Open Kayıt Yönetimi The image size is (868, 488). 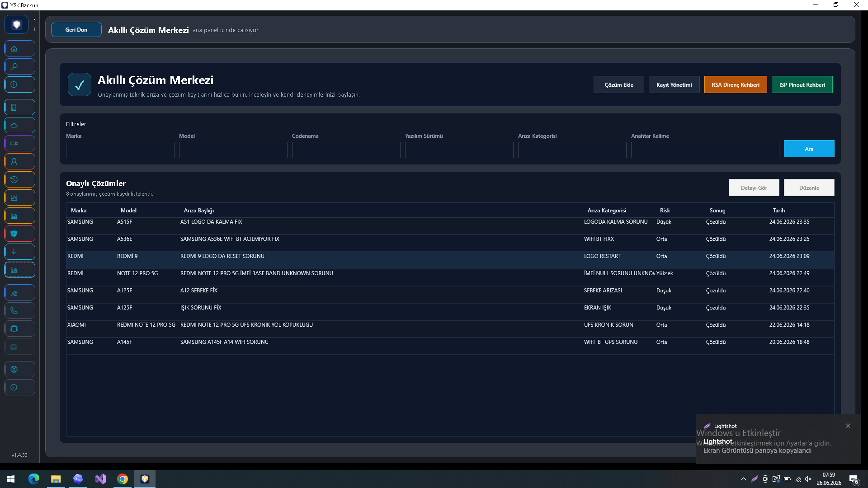[x=674, y=84]
